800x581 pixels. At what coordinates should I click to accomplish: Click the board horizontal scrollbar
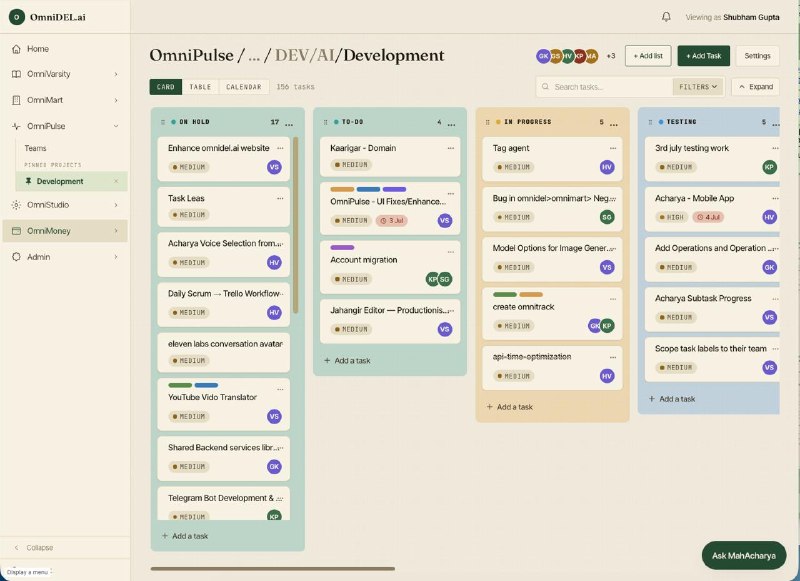click(x=272, y=568)
